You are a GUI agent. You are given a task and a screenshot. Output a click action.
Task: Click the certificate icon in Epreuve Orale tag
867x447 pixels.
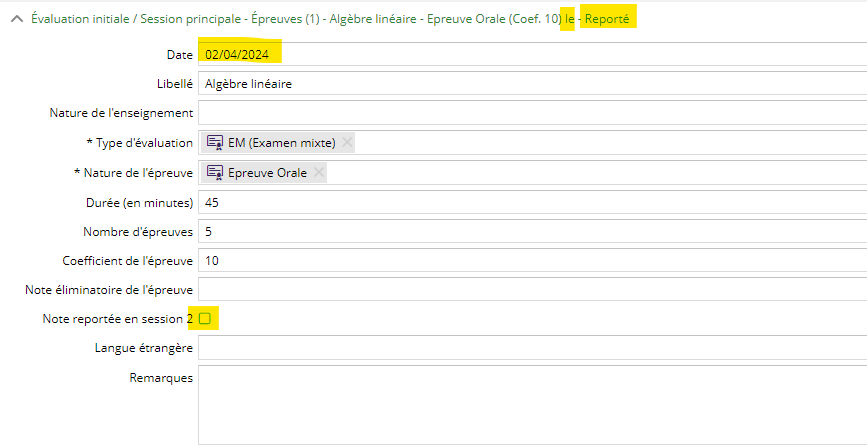(x=216, y=173)
